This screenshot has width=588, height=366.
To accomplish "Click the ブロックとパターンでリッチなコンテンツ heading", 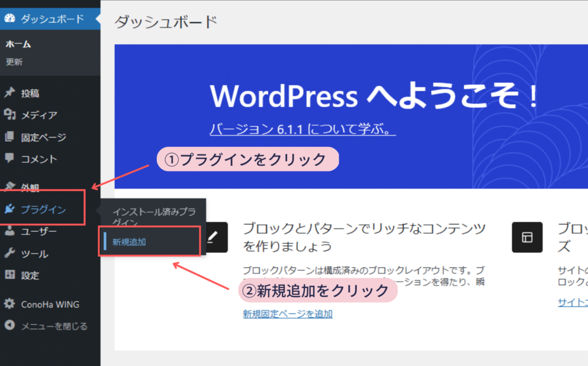I will [x=364, y=237].
